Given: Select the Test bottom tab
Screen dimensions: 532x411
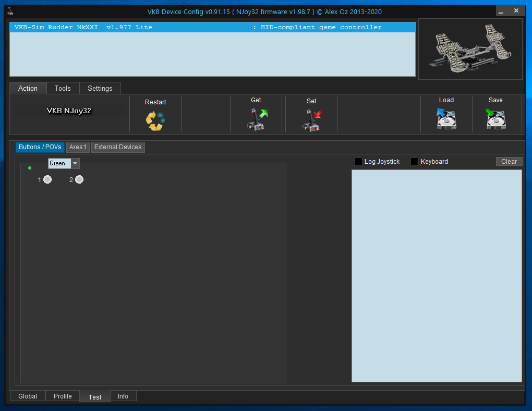Looking at the screenshot, I should click(95, 397).
